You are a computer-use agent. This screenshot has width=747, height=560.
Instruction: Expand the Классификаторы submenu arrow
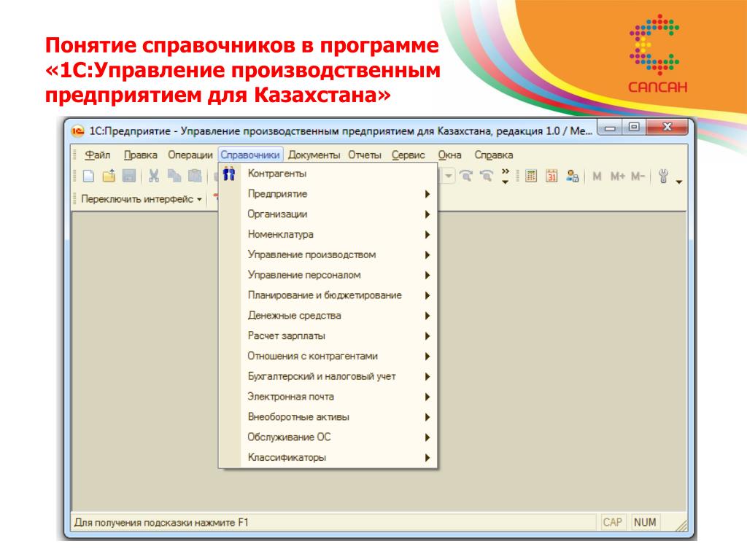tap(427, 458)
